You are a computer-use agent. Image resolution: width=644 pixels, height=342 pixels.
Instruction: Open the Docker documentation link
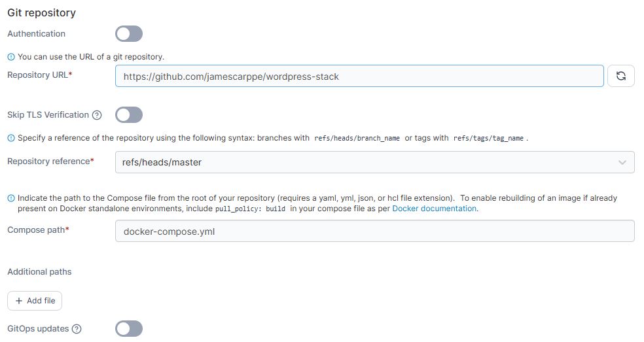[434, 209]
